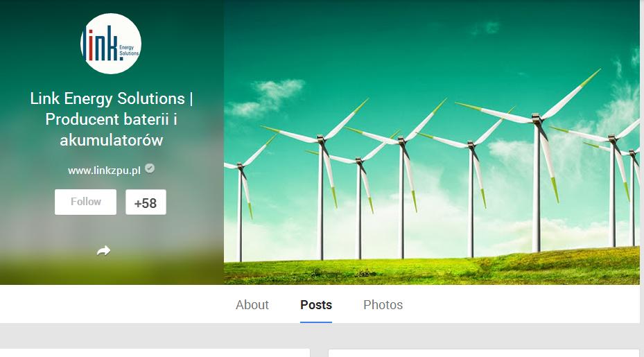Click the small cloud at cover's top-left
The image size is (644, 357).
[267, 96]
